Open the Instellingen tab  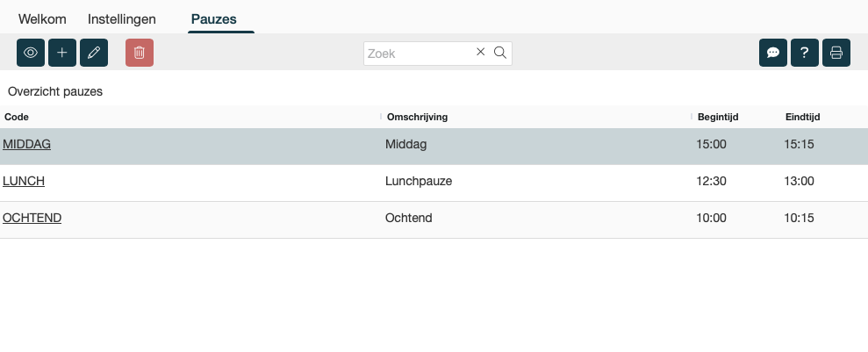(x=122, y=18)
